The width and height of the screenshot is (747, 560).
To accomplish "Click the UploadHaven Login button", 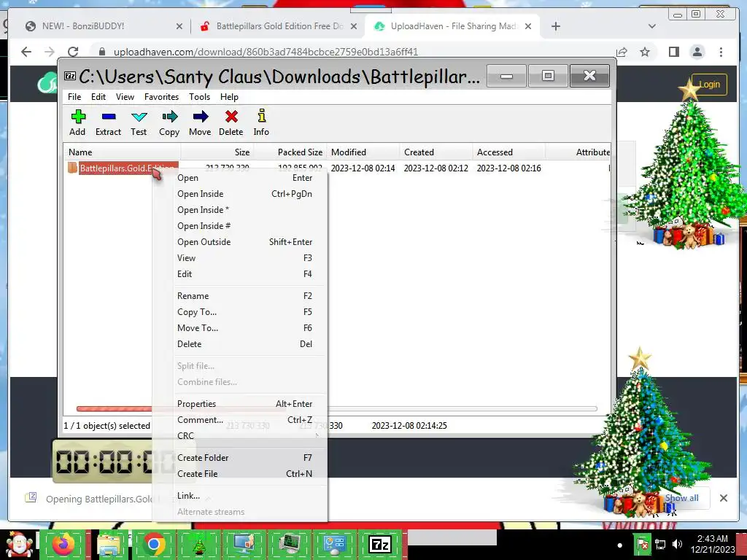I will point(709,85).
